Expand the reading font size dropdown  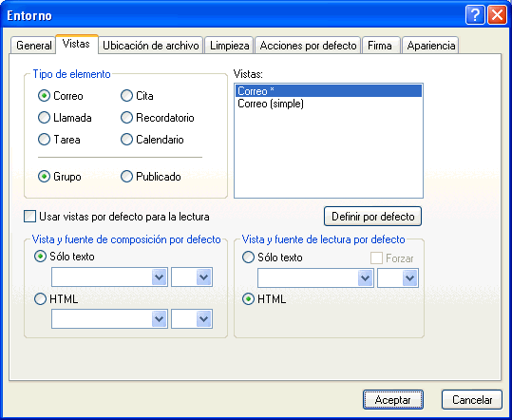[398, 278]
